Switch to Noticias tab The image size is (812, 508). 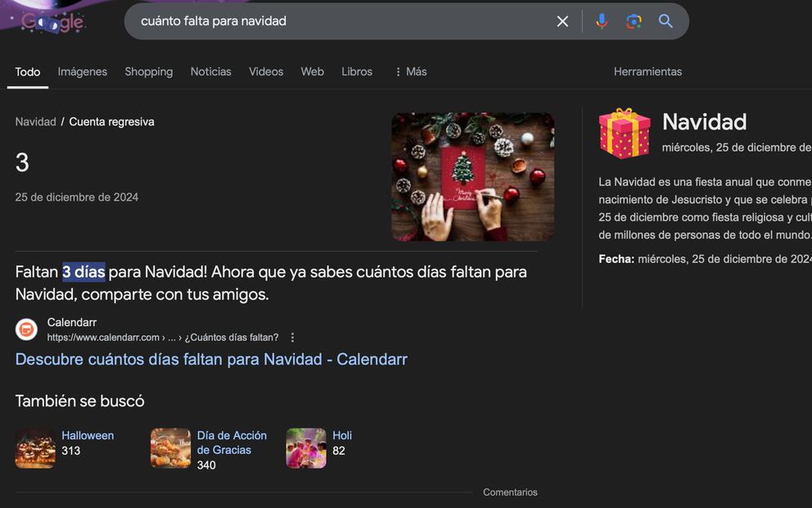pyautogui.click(x=210, y=72)
